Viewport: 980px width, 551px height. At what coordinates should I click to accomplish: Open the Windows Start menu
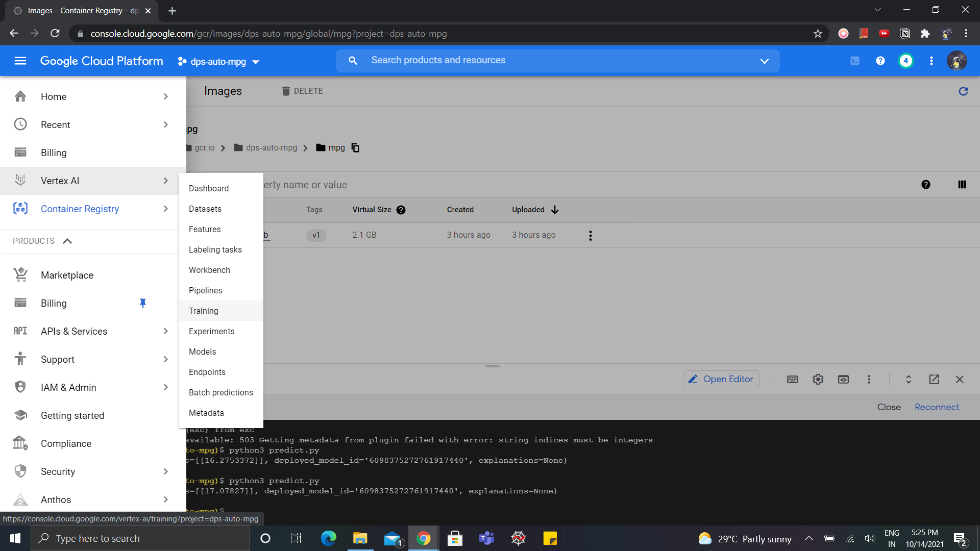pos(15,539)
